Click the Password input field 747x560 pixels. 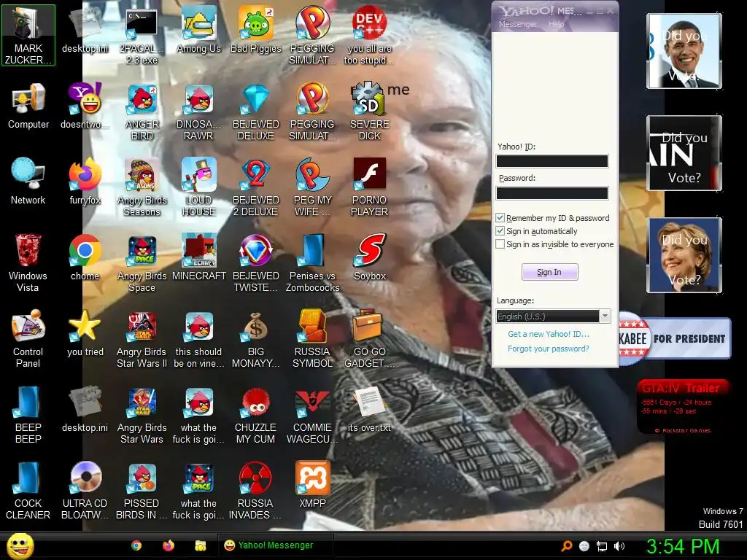[552, 192]
